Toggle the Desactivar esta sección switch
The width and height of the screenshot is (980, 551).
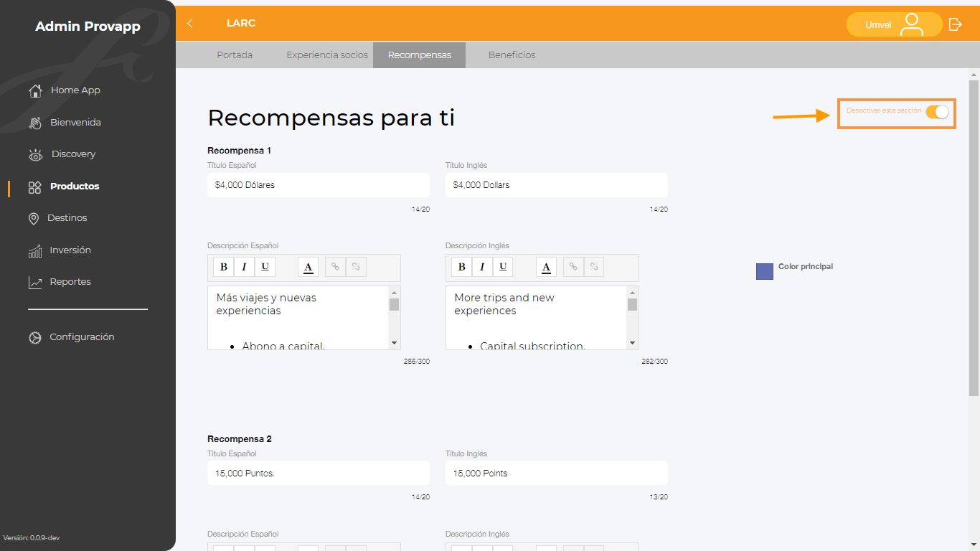coord(937,112)
